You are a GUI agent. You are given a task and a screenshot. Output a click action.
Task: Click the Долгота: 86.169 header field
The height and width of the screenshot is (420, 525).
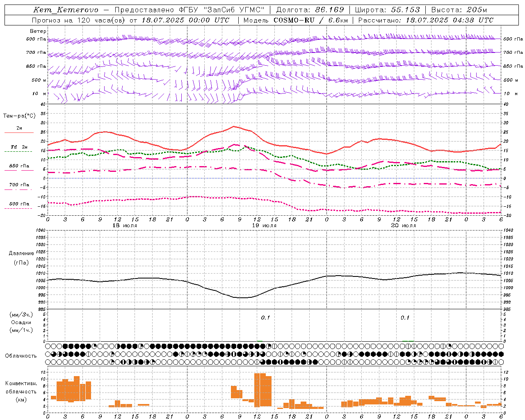(310, 10)
